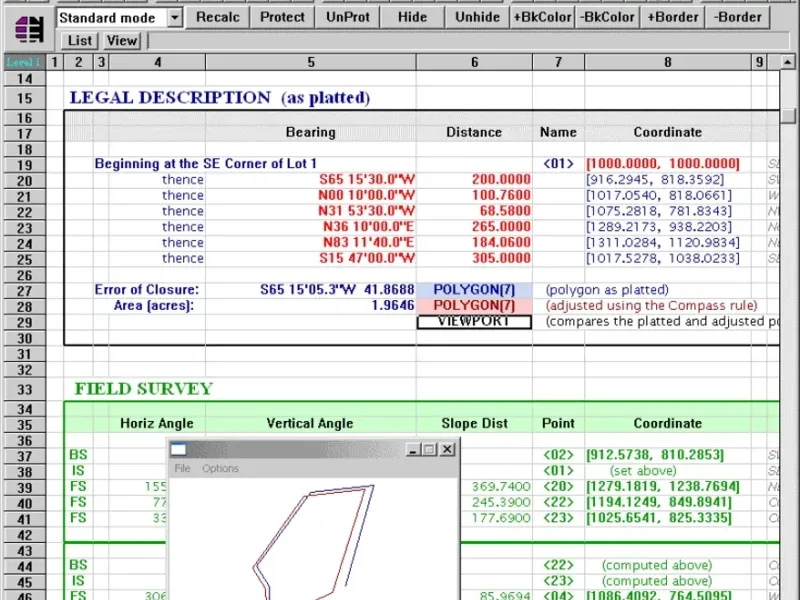Click the application logo icon beside Standard mode
This screenshot has width=800, height=600.
click(29, 29)
